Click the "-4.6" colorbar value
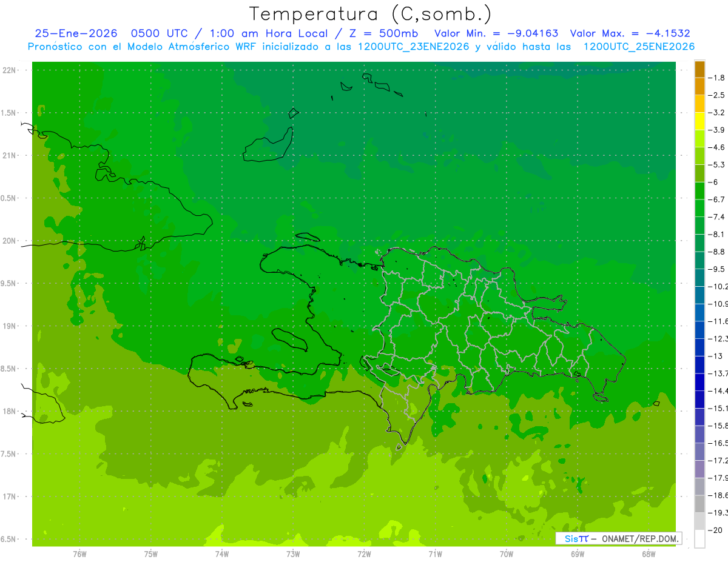Screen dimensions: 728x562 (x=716, y=147)
